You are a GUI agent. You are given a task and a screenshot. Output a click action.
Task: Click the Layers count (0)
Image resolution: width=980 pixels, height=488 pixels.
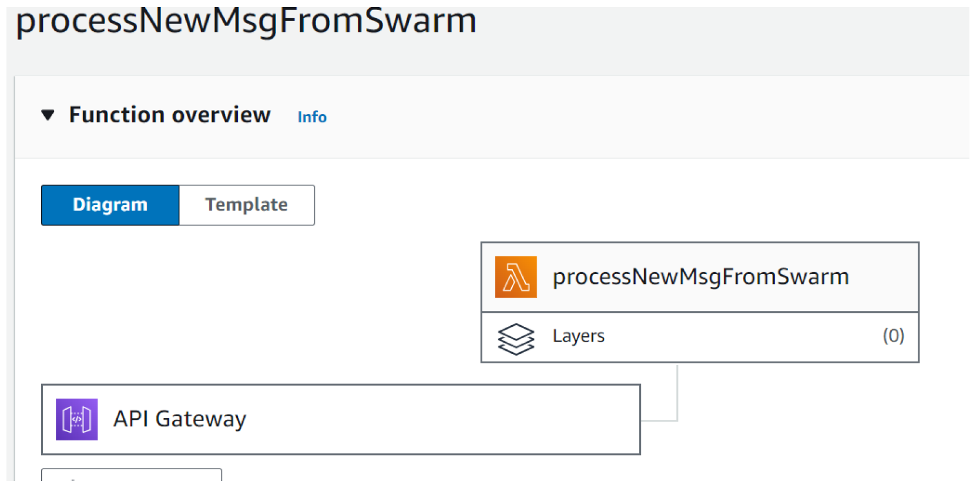click(x=892, y=336)
